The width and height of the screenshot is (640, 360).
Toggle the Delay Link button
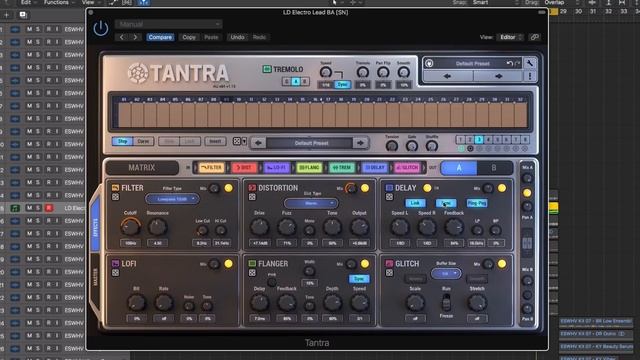(415, 203)
